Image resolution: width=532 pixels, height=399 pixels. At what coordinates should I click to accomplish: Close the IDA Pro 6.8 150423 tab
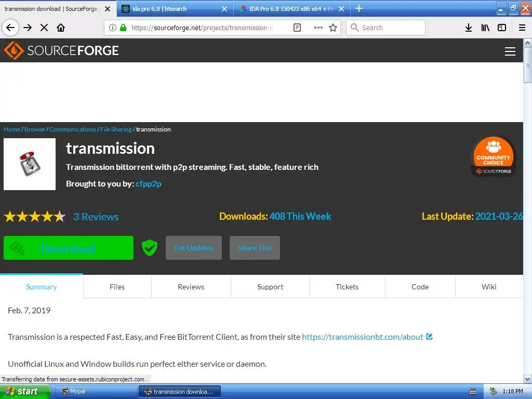(x=341, y=9)
